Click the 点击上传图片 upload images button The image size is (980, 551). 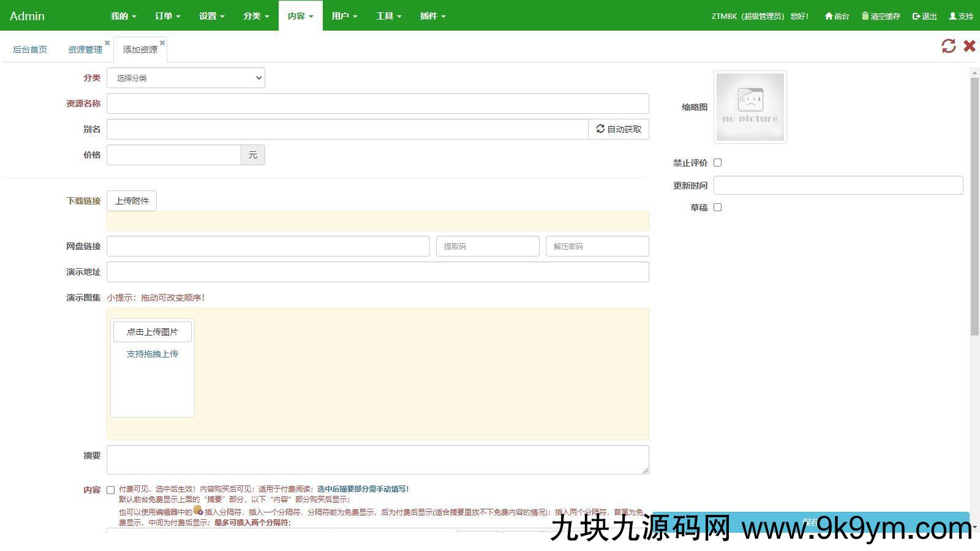152,331
